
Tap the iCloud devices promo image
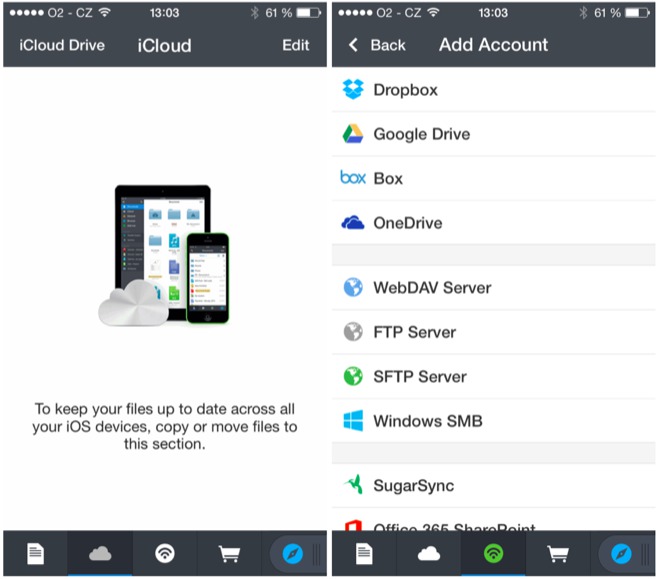tap(165, 255)
